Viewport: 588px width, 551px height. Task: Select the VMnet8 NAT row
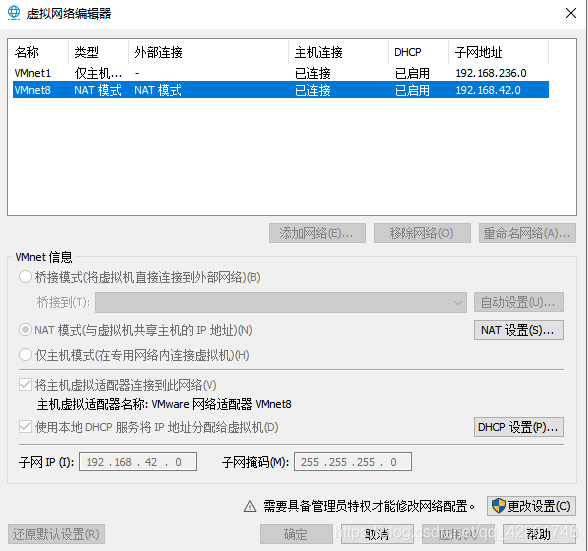click(281, 90)
